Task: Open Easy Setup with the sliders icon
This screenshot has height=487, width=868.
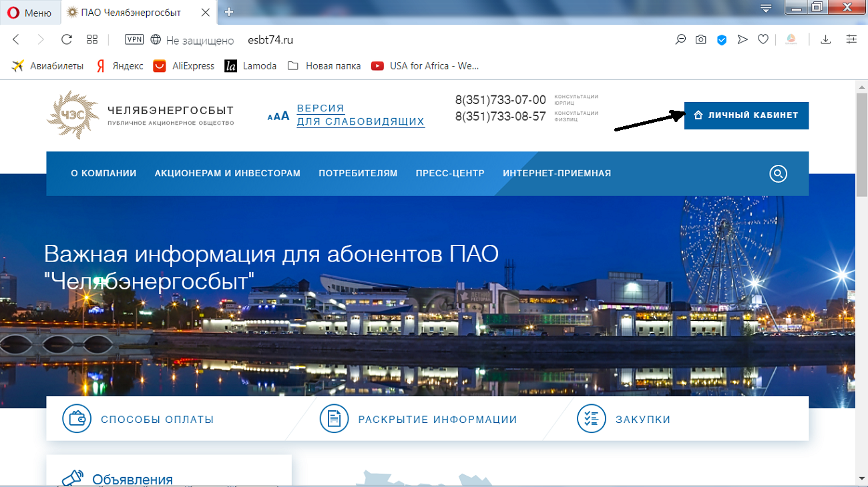Action: [851, 39]
